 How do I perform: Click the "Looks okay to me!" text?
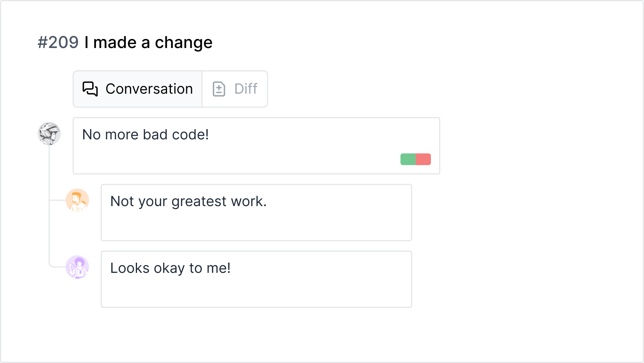171,268
